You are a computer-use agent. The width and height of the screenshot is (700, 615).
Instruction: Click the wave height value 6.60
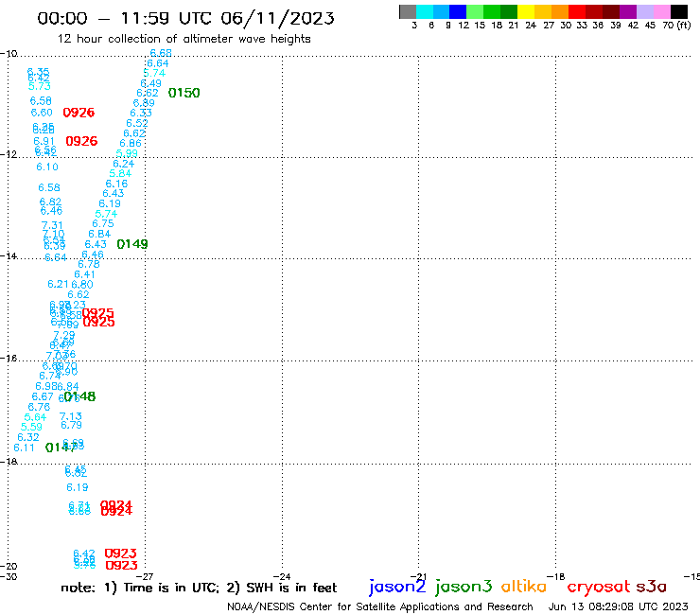(x=42, y=113)
